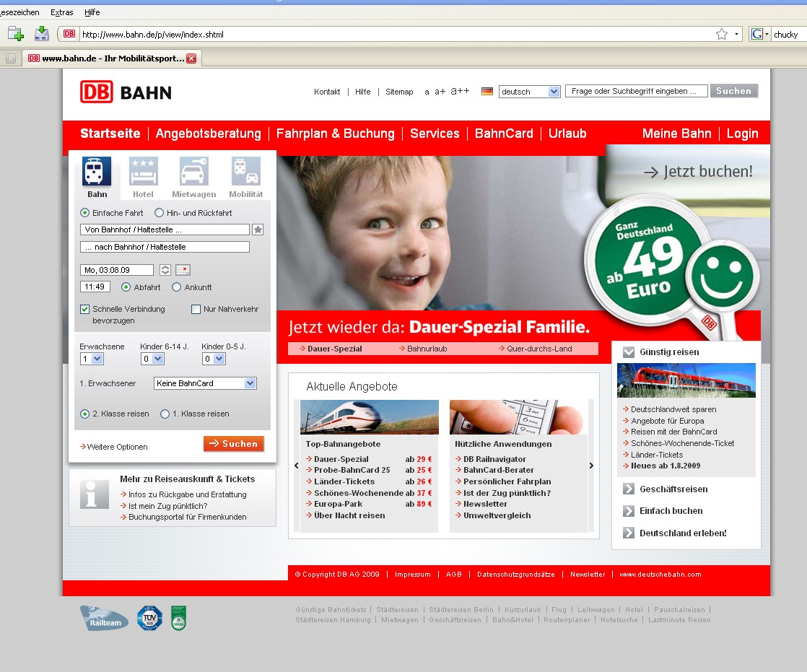Click the green DEKRA seal badge
This screenshot has height=672, width=807.
pos(178,618)
